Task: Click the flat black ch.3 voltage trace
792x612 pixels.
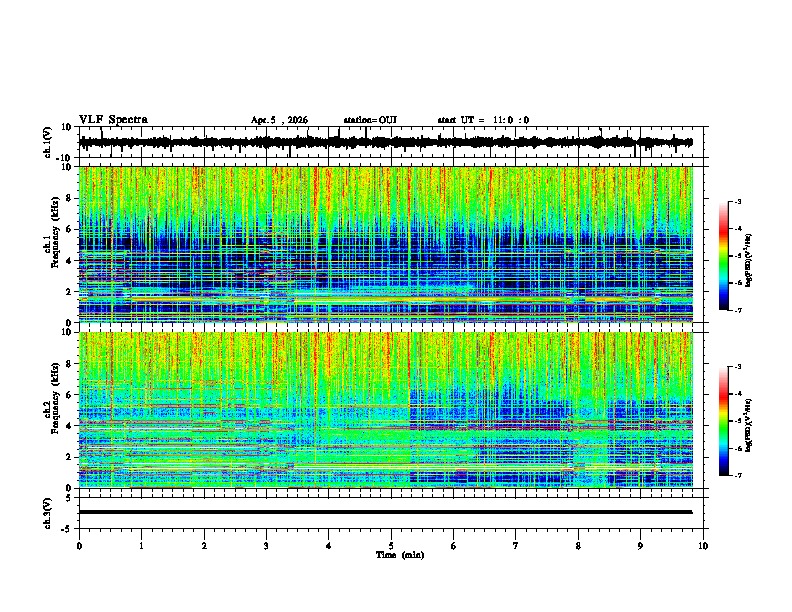Action: 386,512
